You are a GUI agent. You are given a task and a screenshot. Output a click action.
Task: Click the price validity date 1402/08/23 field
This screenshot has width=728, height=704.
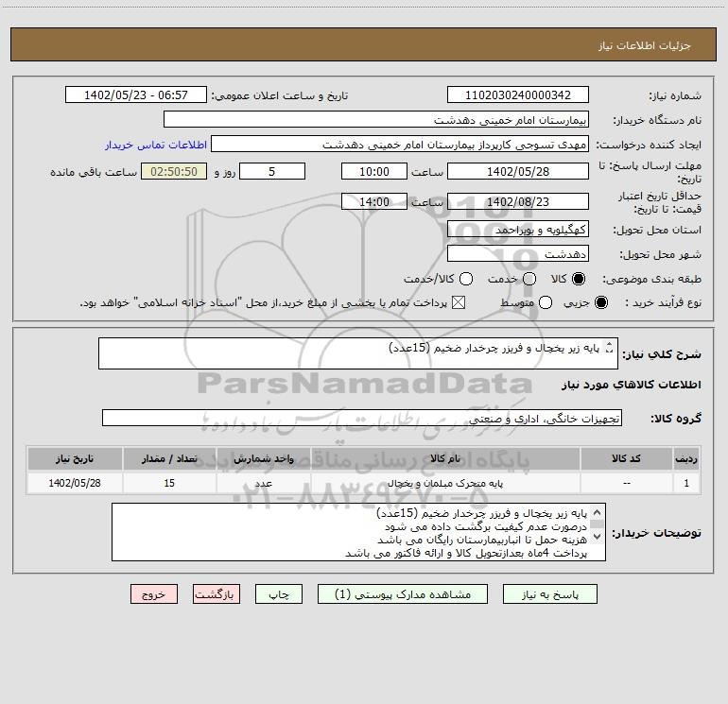coord(518,201)
